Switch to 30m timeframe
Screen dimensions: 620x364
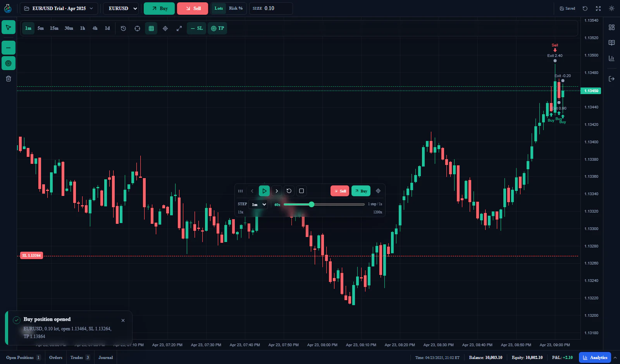coord(69,28)
